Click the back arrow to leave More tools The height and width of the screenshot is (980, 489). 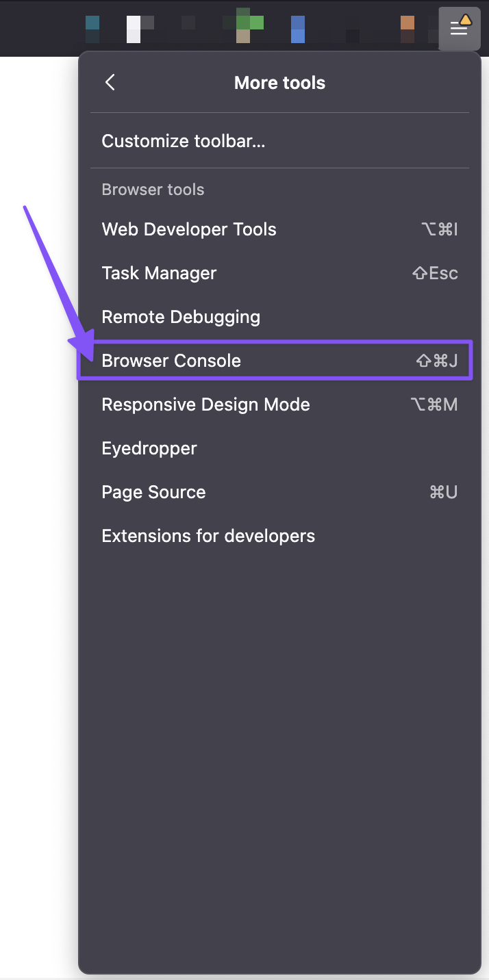click(x=110, y=82)
